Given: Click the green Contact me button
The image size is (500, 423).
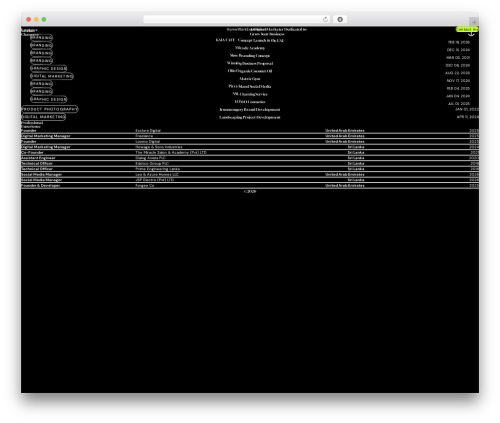Looking at the screenshot, I should (x=467, y=29).
